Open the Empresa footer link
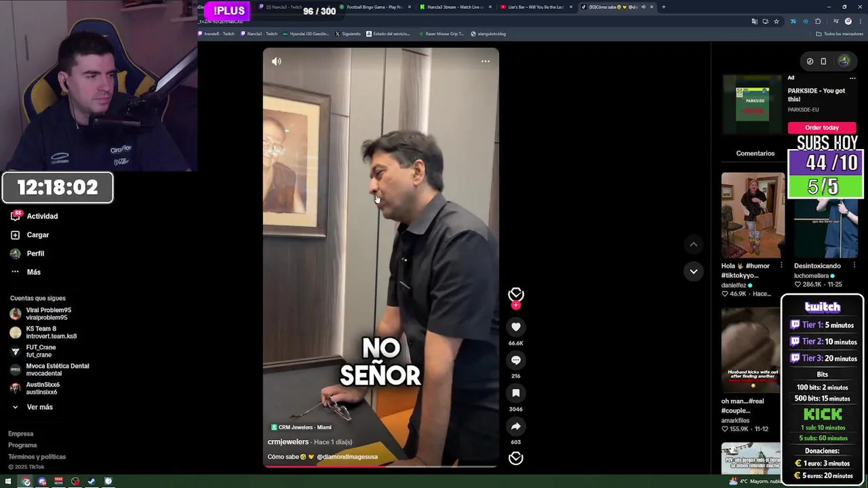The height and width of the screenshot is (488, 868). coord(20,434)
